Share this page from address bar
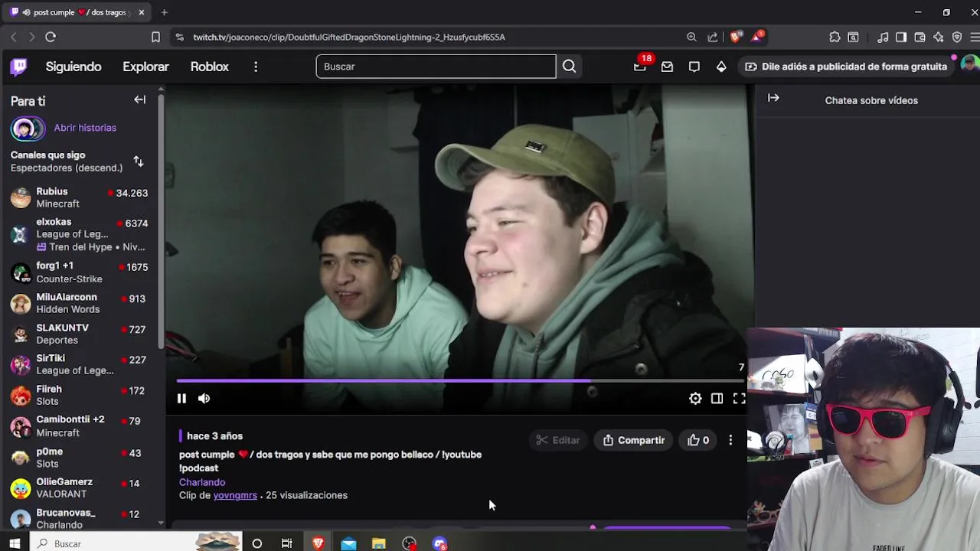 coord(713,37)
